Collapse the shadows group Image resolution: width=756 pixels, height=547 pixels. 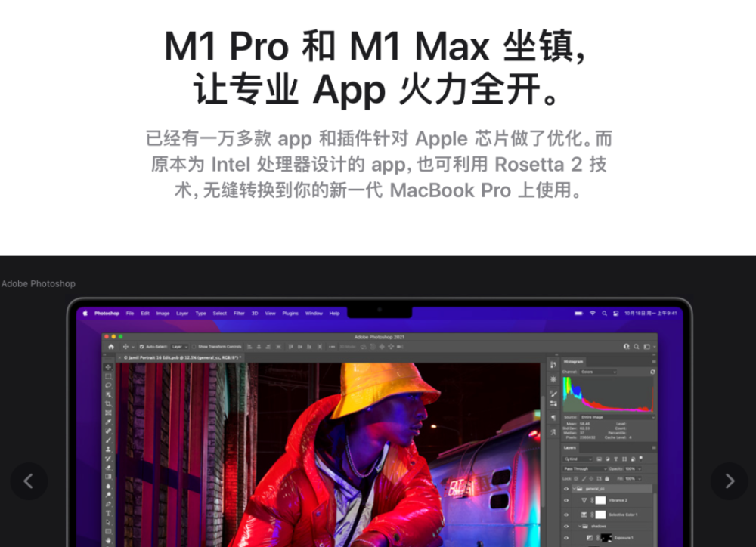[580, 527]
